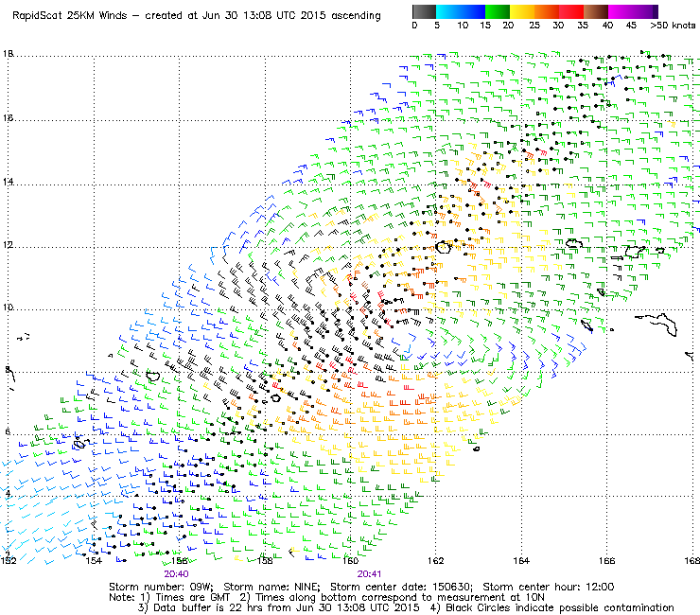
Task: Click the brown 35–40 knots legend segment
Action: 596,11
